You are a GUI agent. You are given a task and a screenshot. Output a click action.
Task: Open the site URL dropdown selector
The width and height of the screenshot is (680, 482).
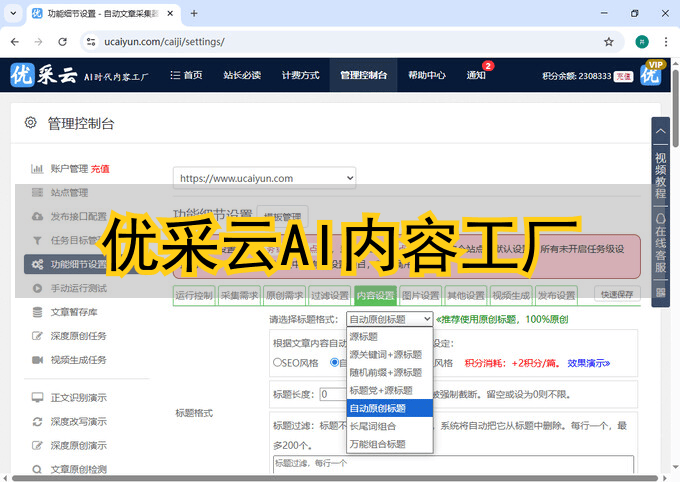pyautogui.click(x=265, y=178)
